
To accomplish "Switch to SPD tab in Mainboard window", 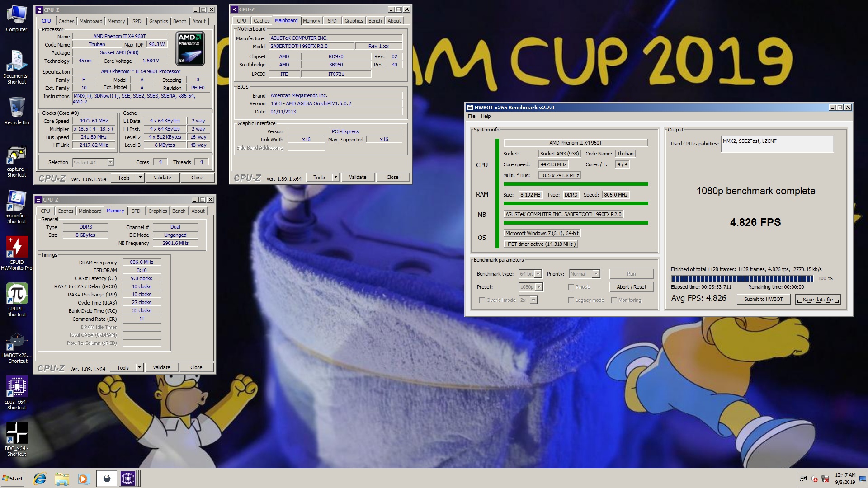I will click(x=332, y=21).
